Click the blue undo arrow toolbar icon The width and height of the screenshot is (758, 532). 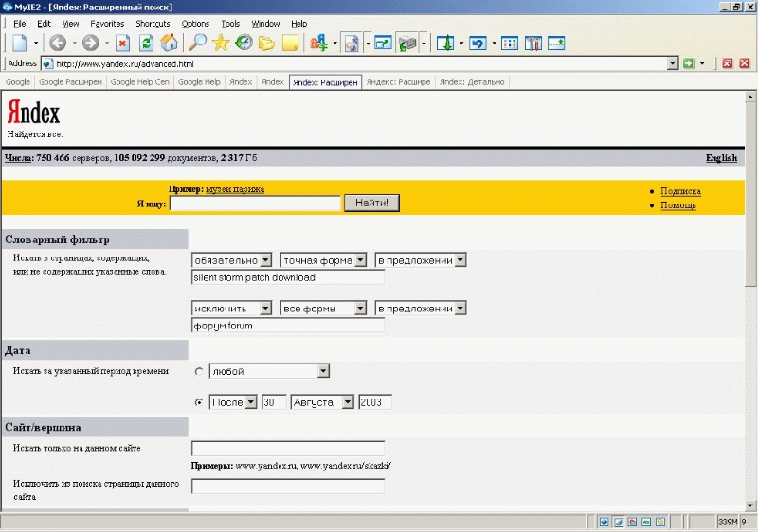click(x=478, y=43)
